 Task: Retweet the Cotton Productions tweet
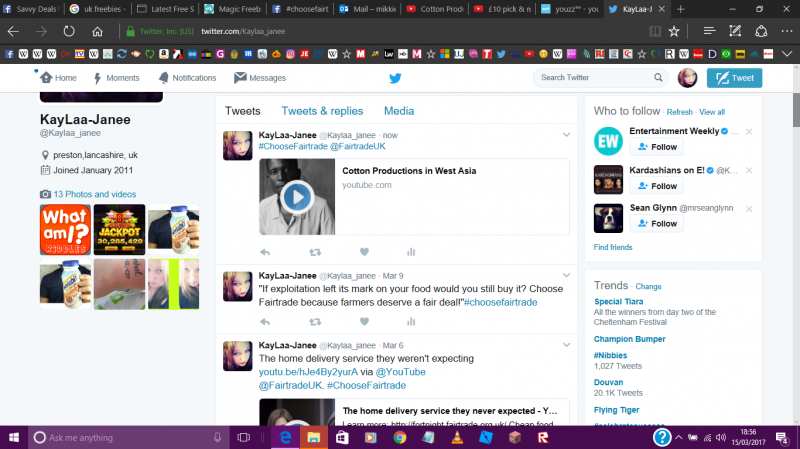tap(315, 252)
